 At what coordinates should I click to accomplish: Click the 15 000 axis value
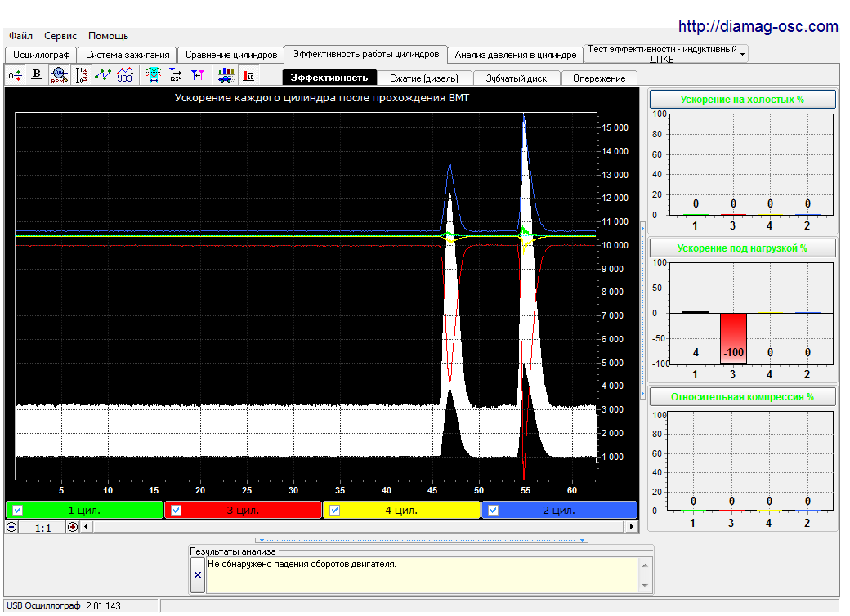pyautogui.click(x=615, y=128)
